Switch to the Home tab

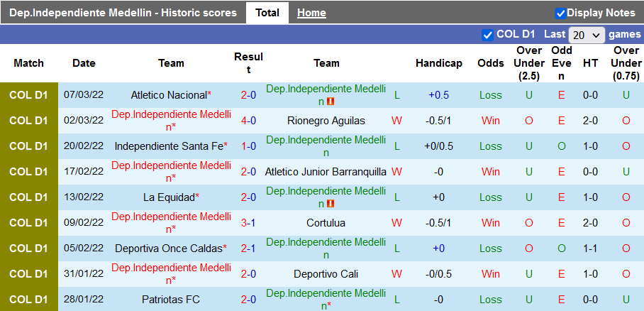coord(311,13)
